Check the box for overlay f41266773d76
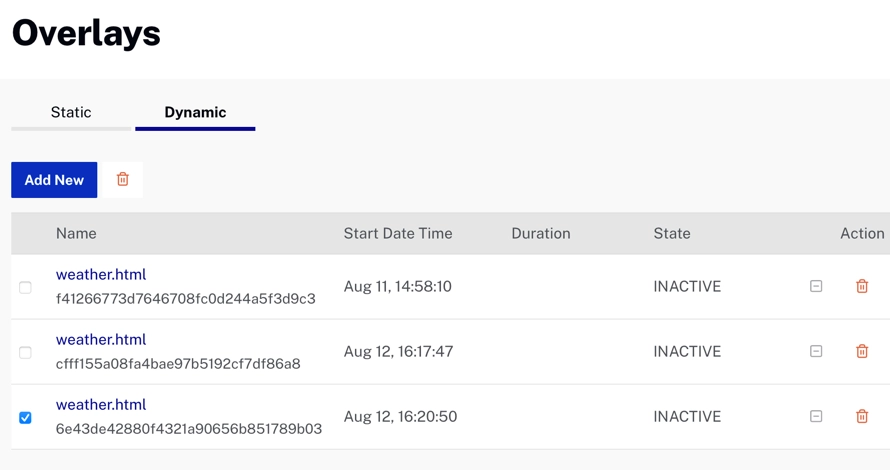This screenshot has height=470, width=890. click(26, 288)
